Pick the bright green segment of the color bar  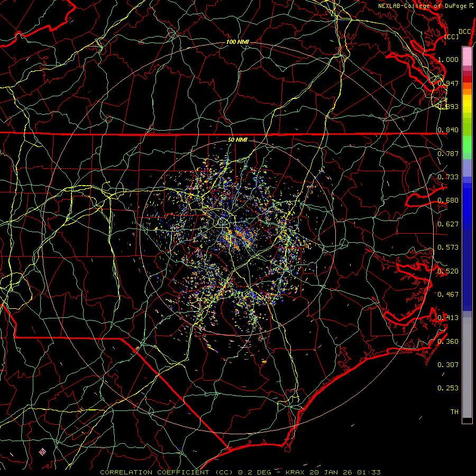click(467, 144)
